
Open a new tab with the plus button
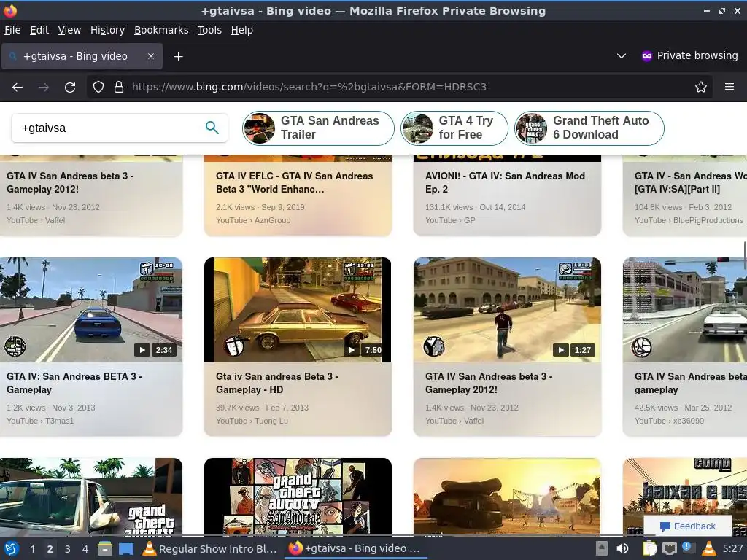178,57
